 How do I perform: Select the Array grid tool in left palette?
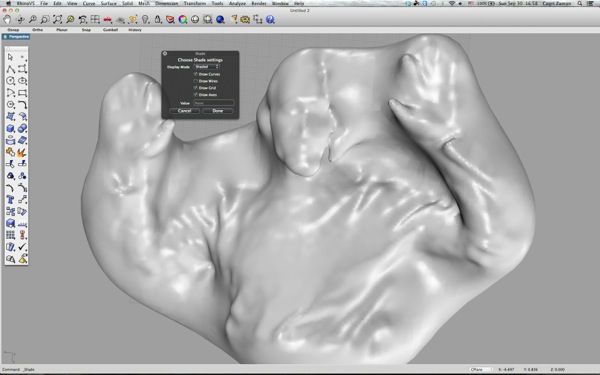pyautogui.click(x=10, y=235)
